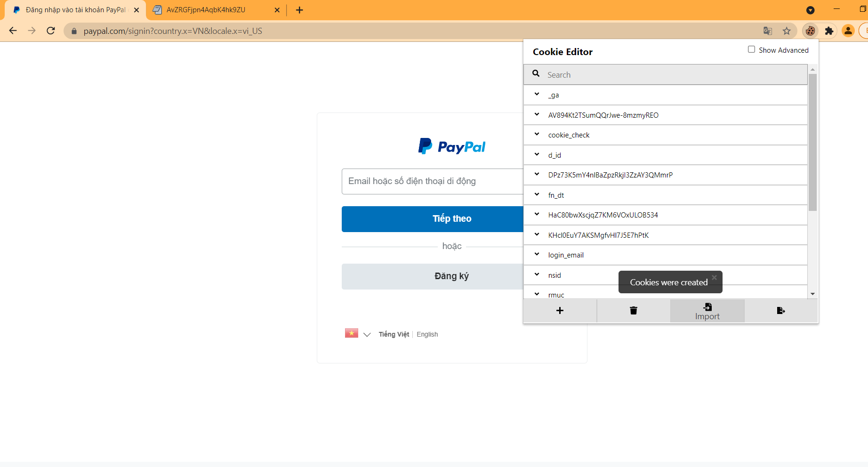
Task: Delete all cookies using the trash icon
Action: (x=633, y=311)
